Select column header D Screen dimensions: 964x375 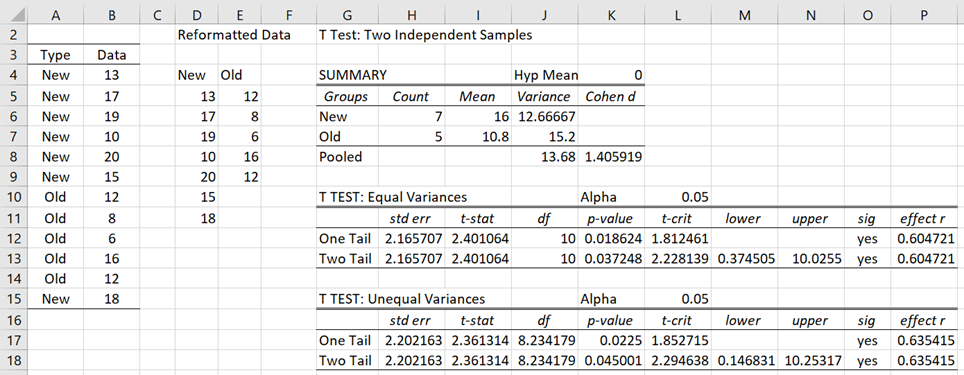[196, 15]
